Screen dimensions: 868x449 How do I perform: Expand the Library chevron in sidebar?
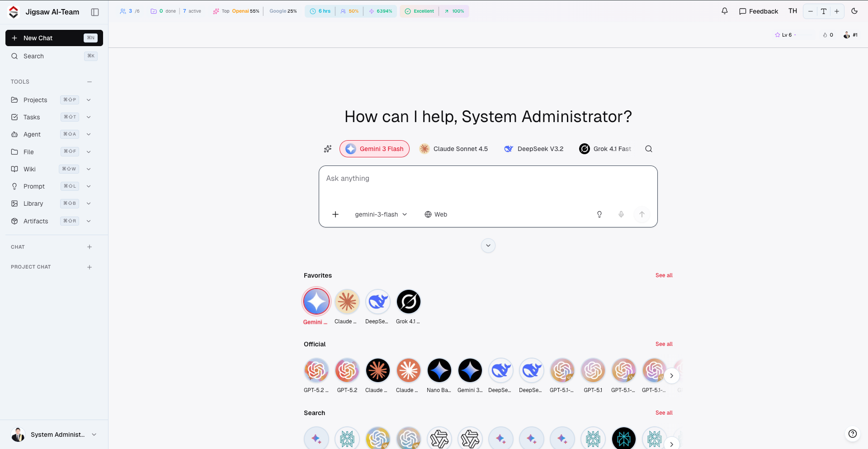[89, 203]
